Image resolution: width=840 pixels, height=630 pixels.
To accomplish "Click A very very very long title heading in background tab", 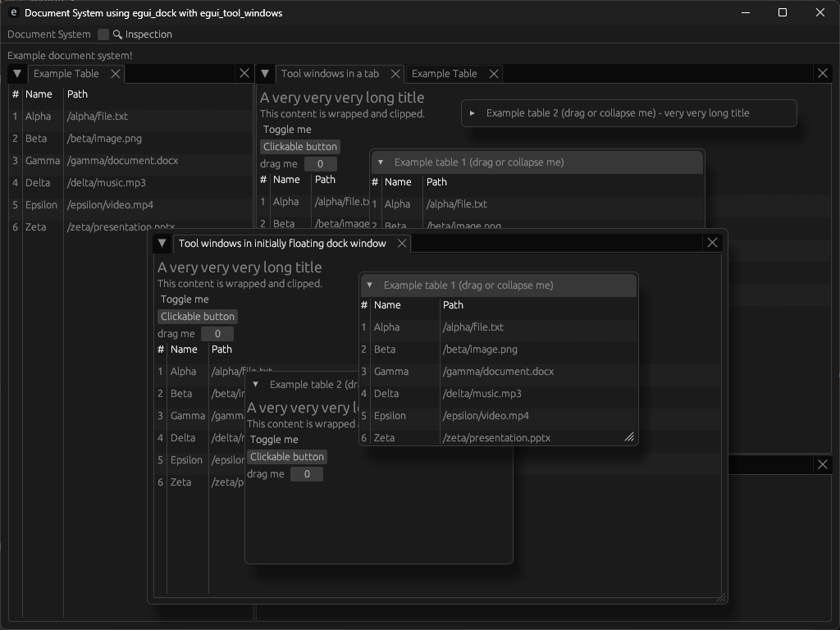I will click(x=342, y=98).
